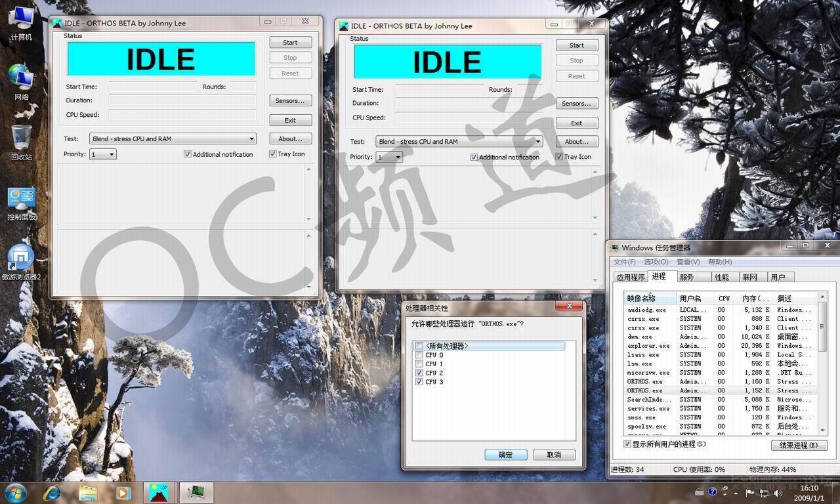Click Exit in the right ORTHOS window
Viewport: 840px width, 504px height.
coord(576,123)
